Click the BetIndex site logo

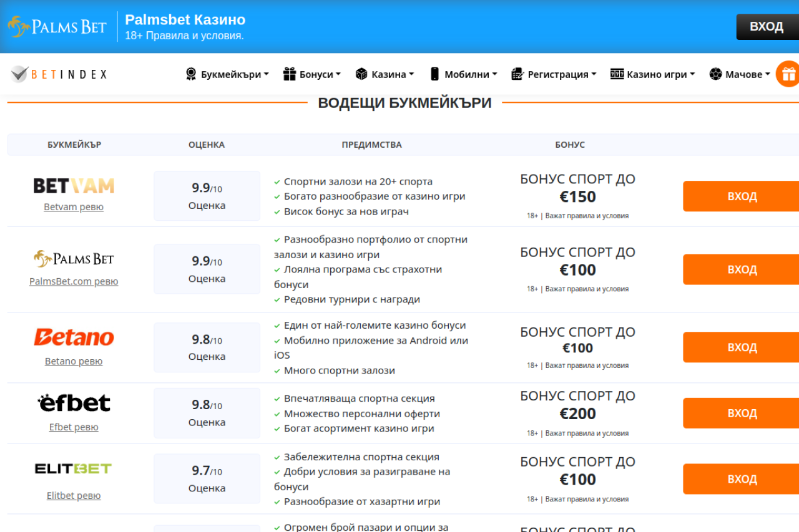[59, 74]
